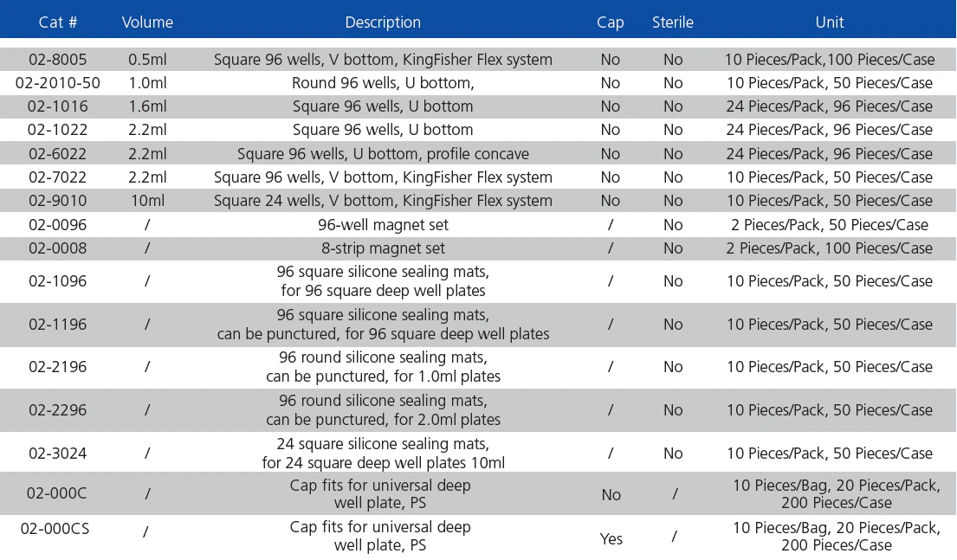
Task: Click catalog number 02-1016
Action: [57, 106]
